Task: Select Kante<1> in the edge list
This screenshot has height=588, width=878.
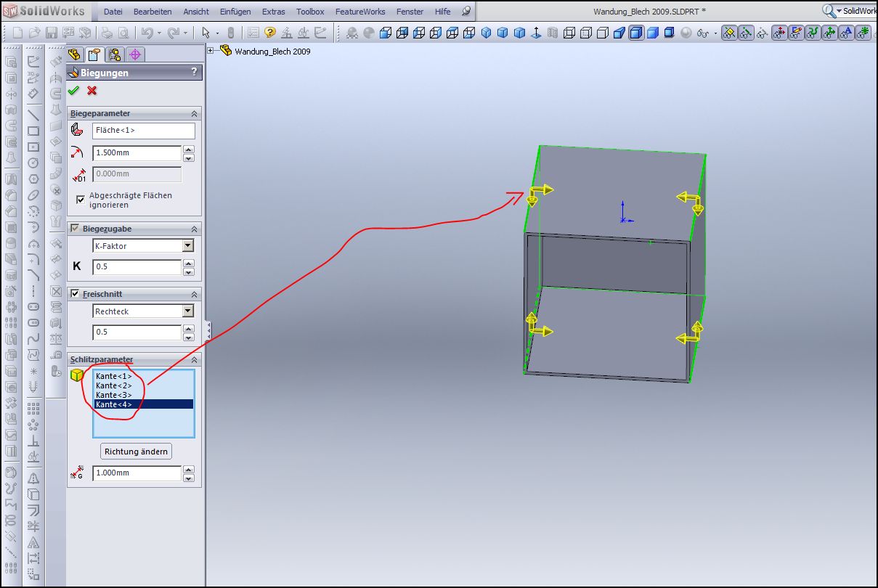Action: tap(144, 376)
